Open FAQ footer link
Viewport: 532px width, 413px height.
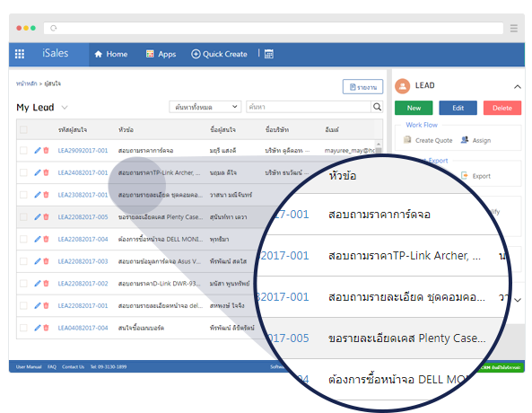(51, 367)
